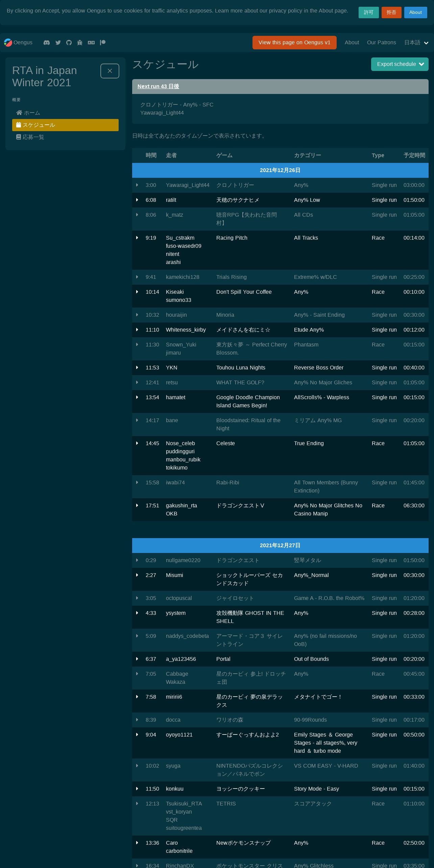Click category Out of Bounds
This screenshot has height=868, width=434.
click(x=311, y=659)
